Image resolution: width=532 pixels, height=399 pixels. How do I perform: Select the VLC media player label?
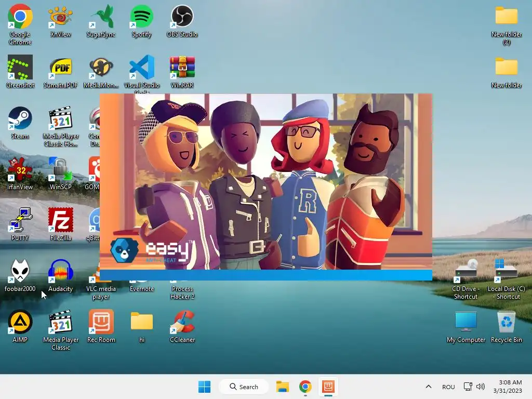[x=101, y=292]
